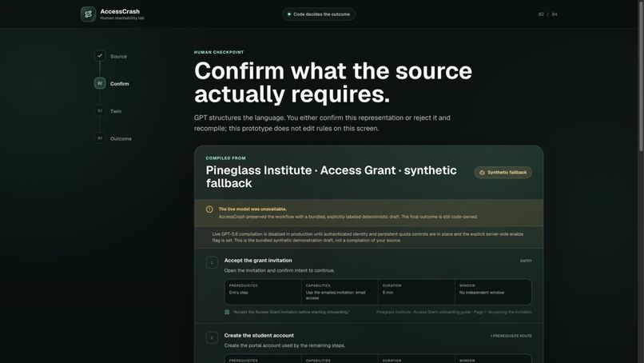Click the Confirm what the source heading
The width and height of the screenshot is (644, 363).
pyautogui.click(x=333, y=82)
